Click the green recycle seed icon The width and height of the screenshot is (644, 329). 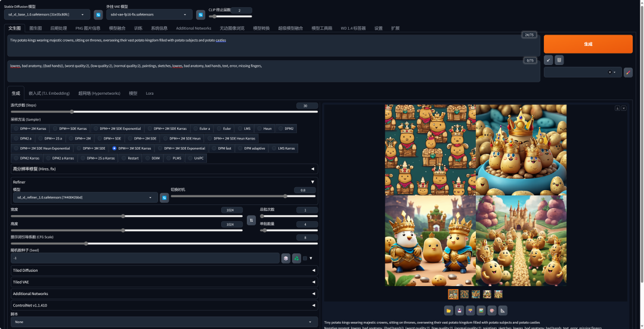[x=296, y=258]
